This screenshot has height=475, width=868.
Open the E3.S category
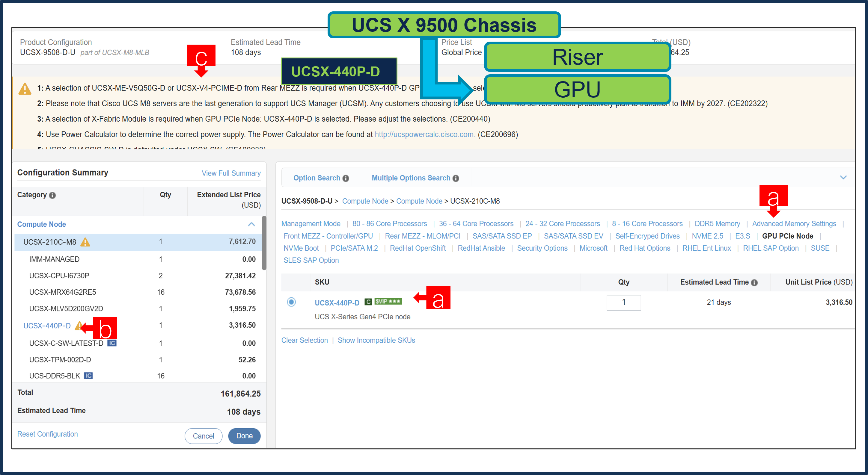click(742, 236)
